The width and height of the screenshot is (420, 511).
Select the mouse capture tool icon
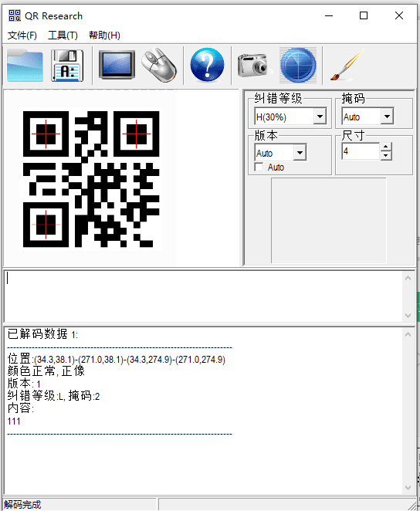click(x=159, y=65)
